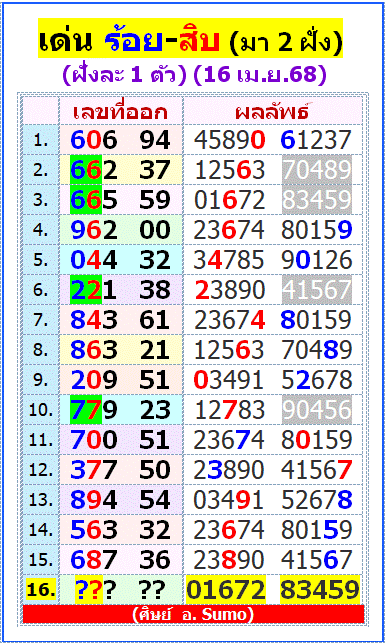
Task: Select grayed result 90456
Action: pyautogui.click(x=317, y=410)
